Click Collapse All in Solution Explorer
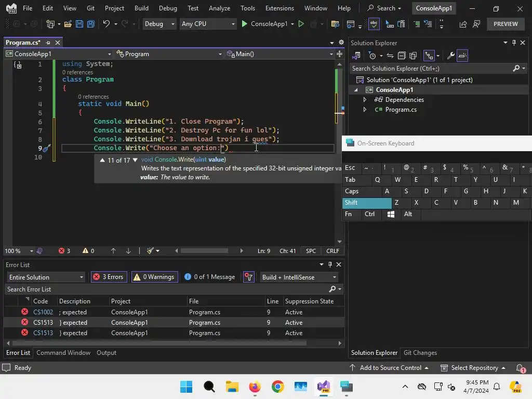The height and width of the screenshot is (399, 532). [402, 55]
